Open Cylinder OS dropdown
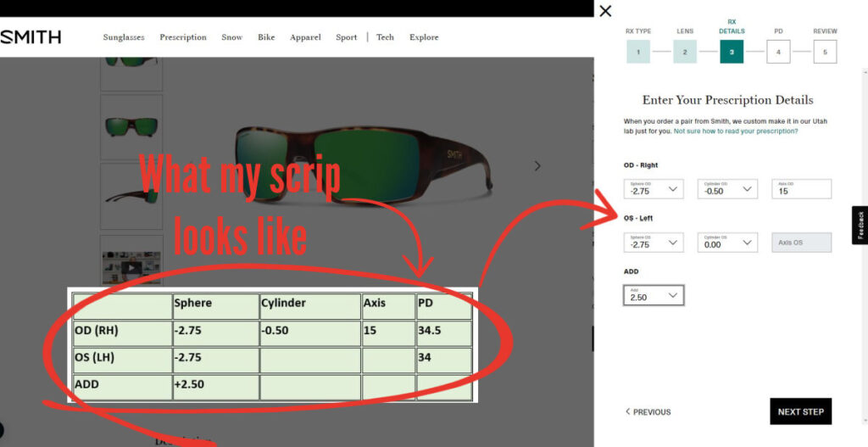 click(x=727, y=243)
